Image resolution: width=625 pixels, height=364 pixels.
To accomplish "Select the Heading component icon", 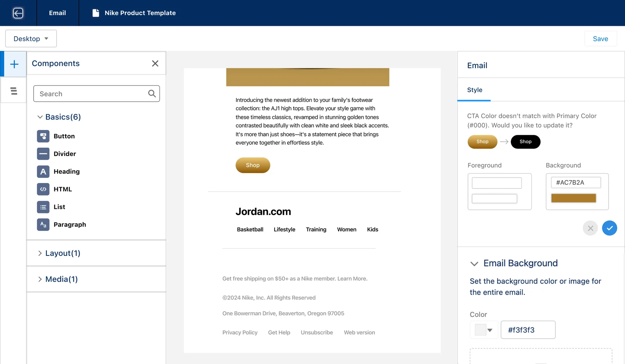I will pyautogui.click(x=43, y=171).
